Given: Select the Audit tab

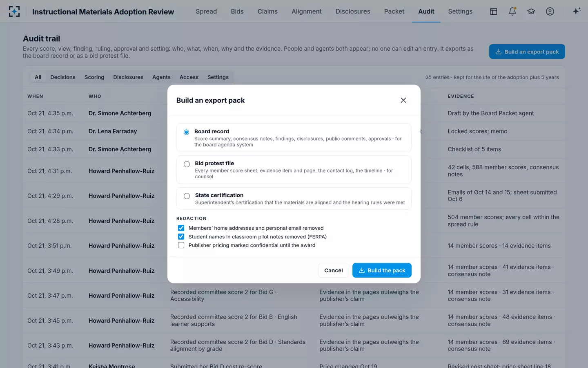Looking at the screenshot, I should pos(426,11).
